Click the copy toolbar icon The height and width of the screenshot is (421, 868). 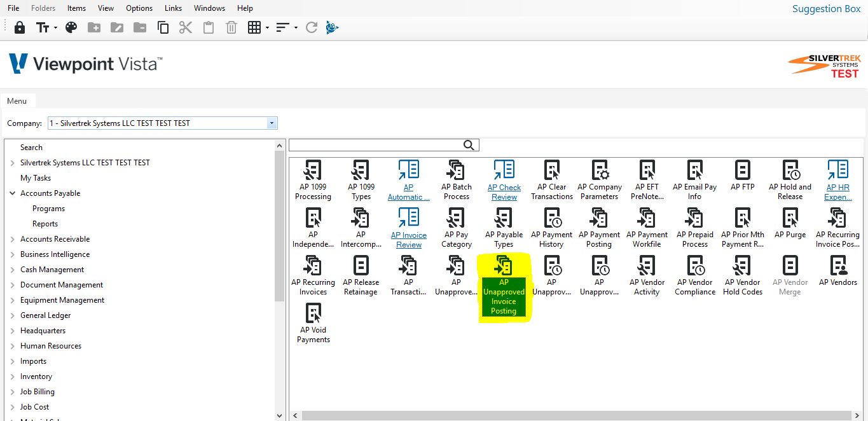[163, 27]
